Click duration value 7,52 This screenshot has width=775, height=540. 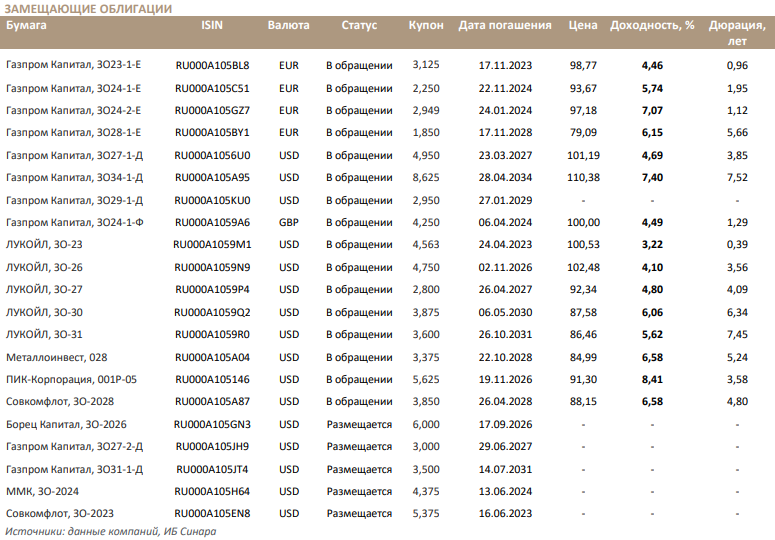tap(737, 178)
